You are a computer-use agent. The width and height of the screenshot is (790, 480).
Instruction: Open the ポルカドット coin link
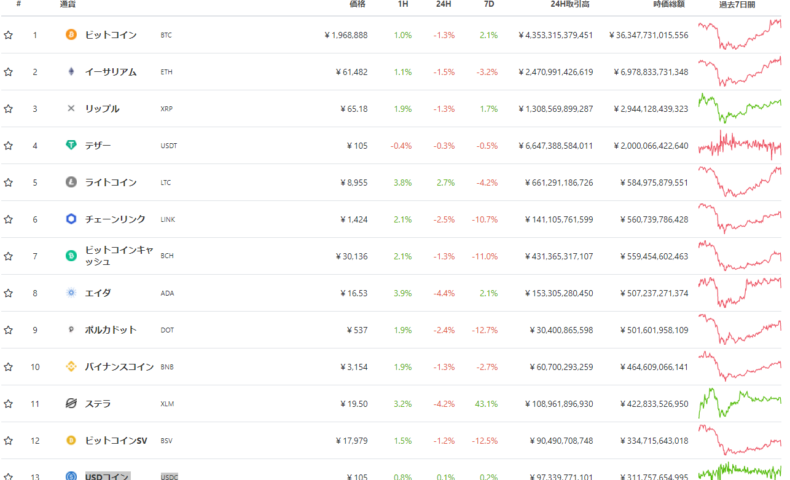coord(110,329)
